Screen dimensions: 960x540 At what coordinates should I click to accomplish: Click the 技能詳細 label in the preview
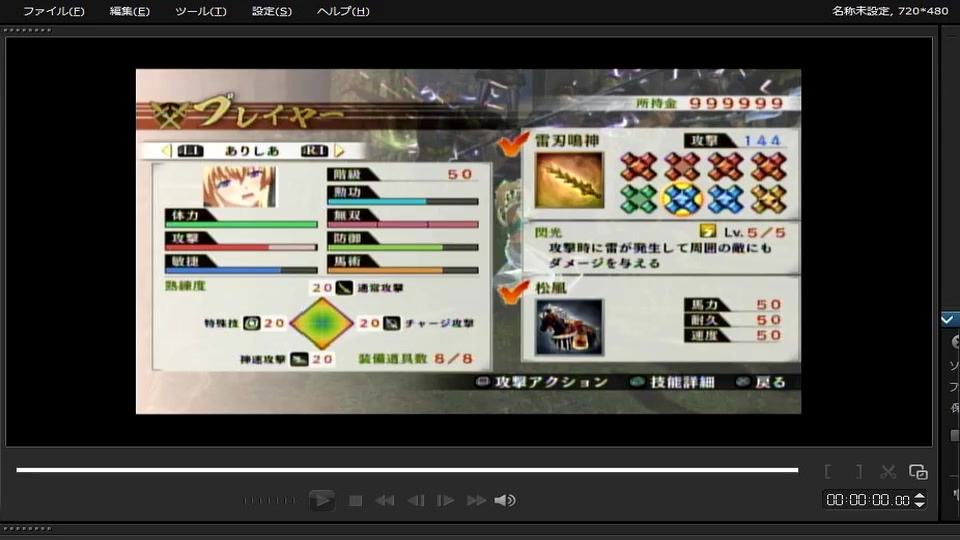[682, 382]
